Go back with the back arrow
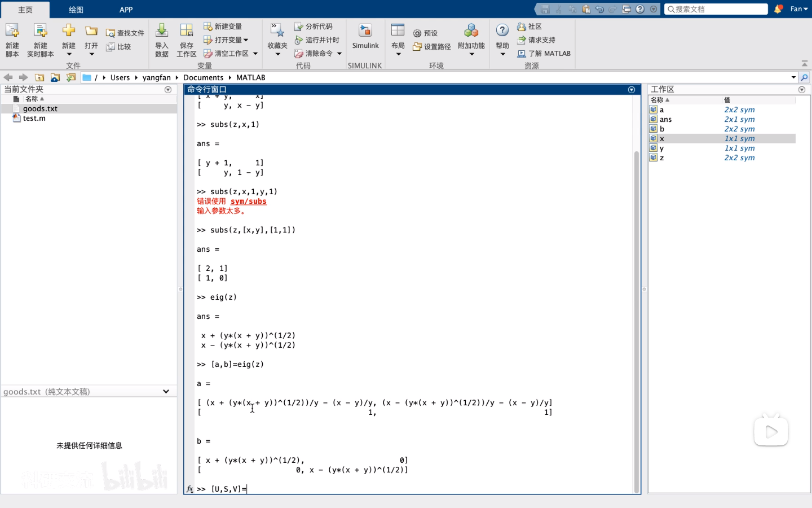 (x=8, y=77)
